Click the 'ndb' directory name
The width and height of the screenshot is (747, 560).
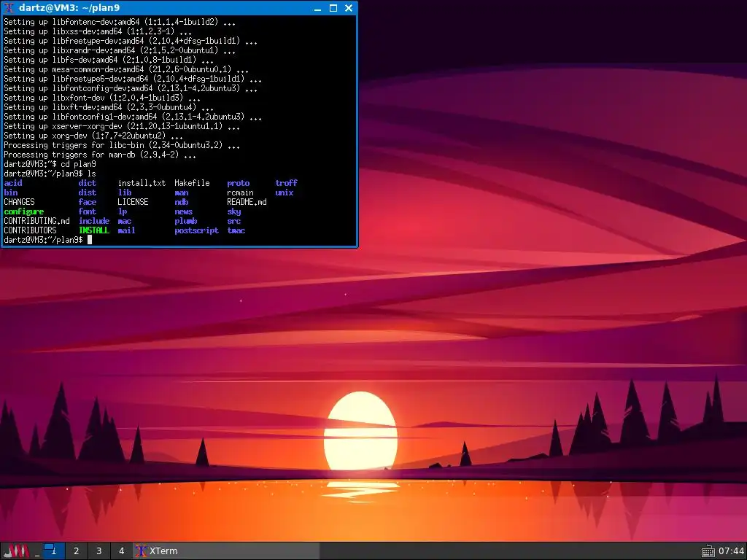coord(182,202)
